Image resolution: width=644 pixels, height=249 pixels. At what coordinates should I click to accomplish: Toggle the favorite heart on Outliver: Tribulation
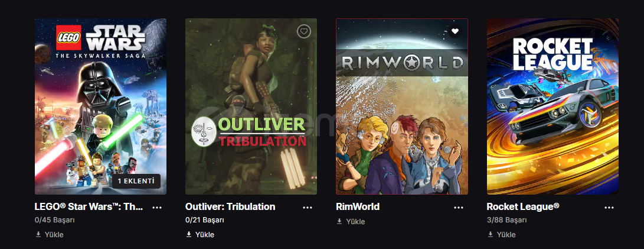point(303,31)
